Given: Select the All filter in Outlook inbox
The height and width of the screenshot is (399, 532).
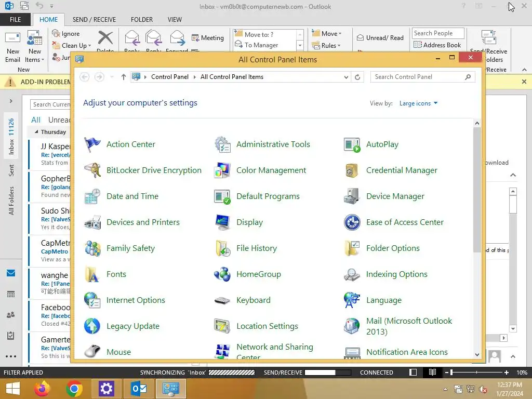Looking at the screenshot, I should pyautogui.click(x=36, y=120).
